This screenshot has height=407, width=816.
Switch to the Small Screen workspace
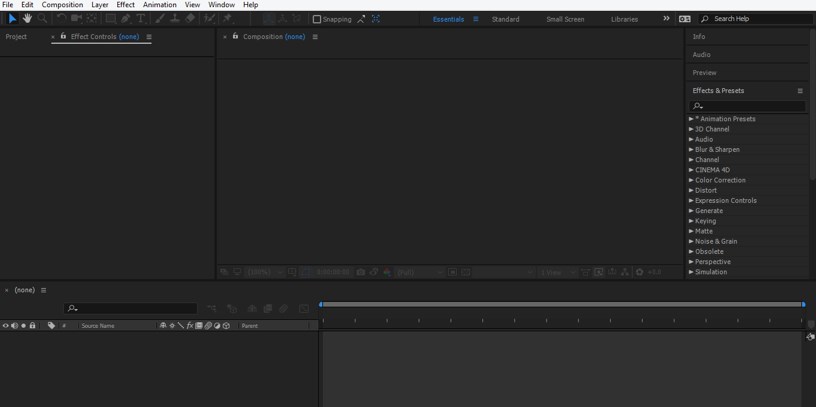click(x=565, y=19)
